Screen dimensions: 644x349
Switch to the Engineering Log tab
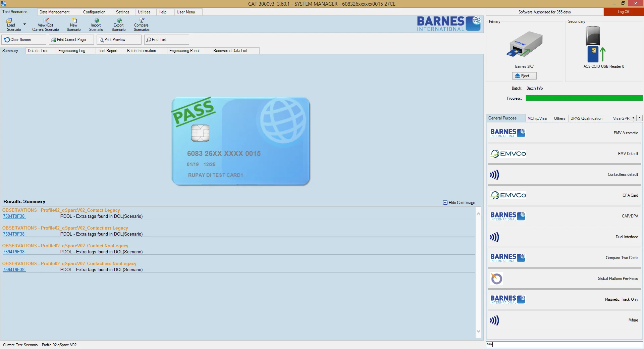click(71, 51)
